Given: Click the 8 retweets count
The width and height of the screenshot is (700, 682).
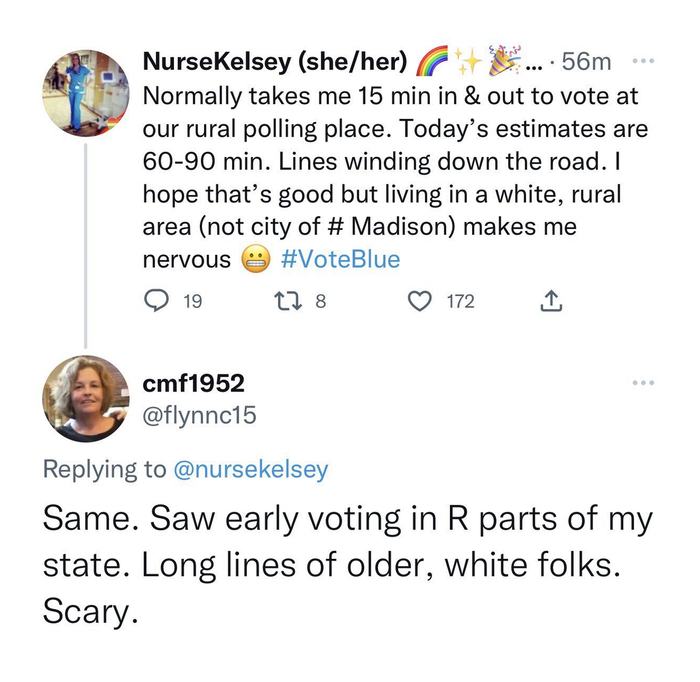Looking at the screenshot, I should [320, 302].
